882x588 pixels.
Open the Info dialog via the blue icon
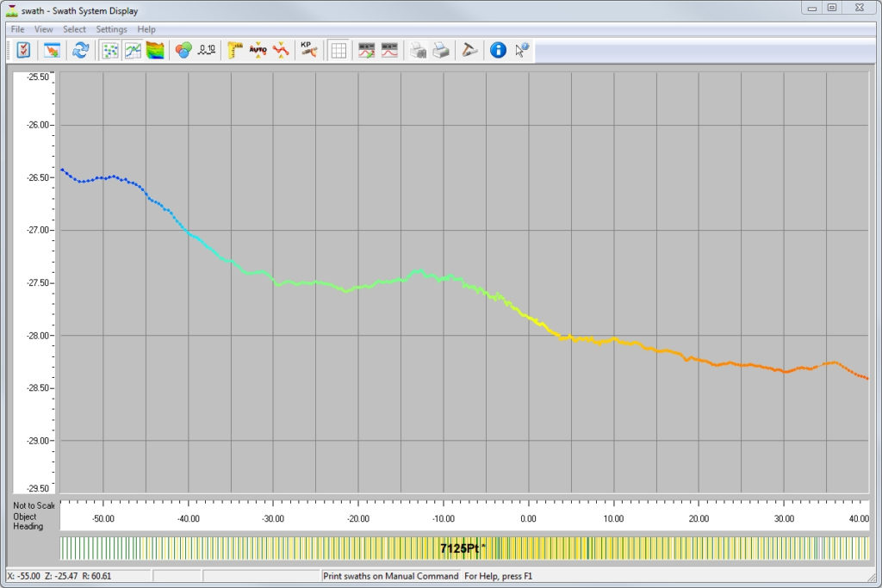click(499, 50)
